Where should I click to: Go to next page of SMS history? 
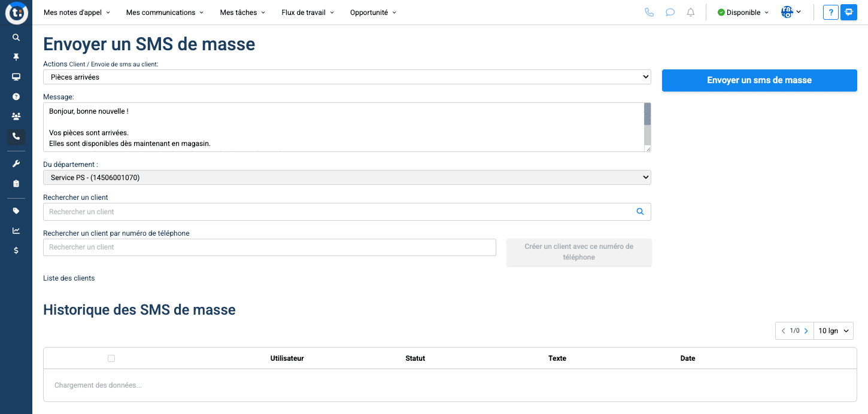[806, 331]
